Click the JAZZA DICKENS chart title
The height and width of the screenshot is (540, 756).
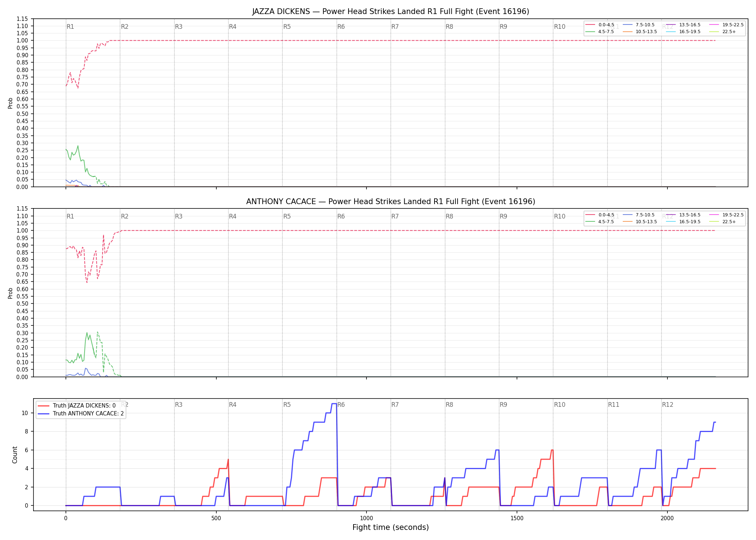tap(391, 12)
